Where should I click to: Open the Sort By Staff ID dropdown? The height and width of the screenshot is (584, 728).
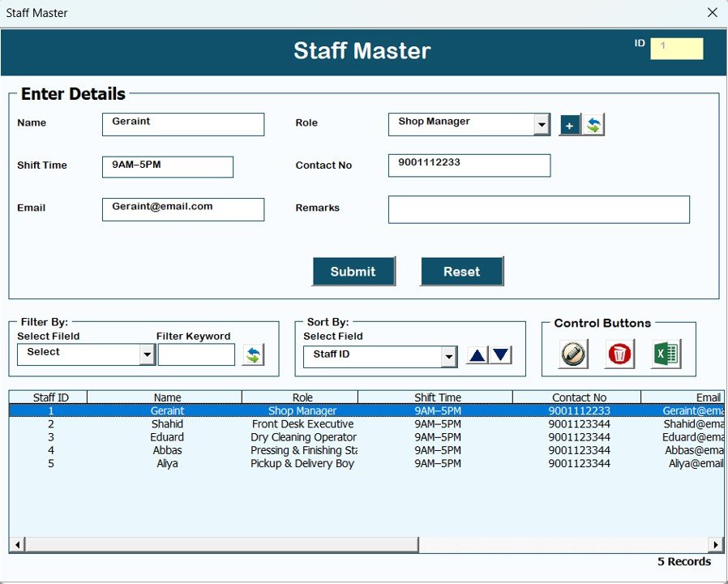tap(449, 356)
